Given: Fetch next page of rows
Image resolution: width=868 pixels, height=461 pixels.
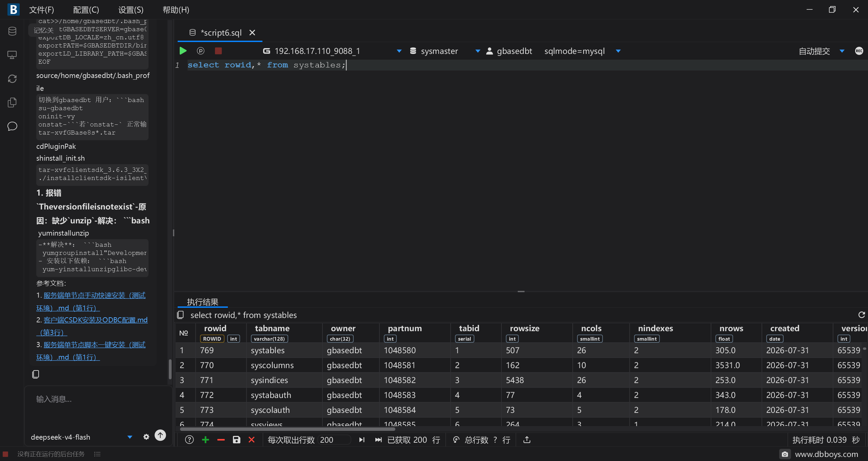Looking at the screenshot, I should (x=362, y=440).
